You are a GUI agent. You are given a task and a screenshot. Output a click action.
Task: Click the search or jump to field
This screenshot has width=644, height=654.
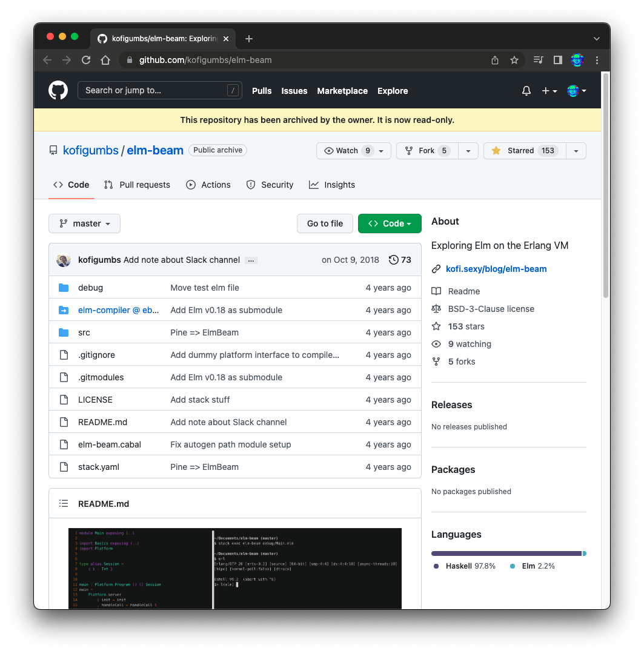click(x=159, y=90)
